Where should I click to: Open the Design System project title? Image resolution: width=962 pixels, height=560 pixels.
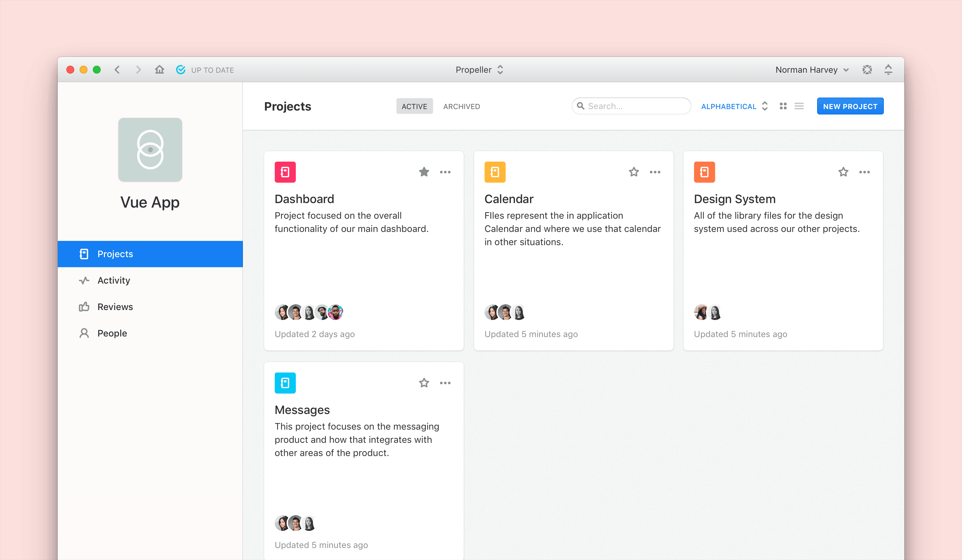point(734,199)
